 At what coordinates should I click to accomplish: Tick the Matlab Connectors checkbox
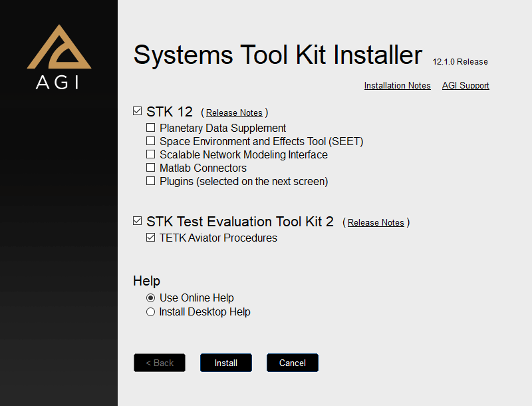[x=151, y=168]
